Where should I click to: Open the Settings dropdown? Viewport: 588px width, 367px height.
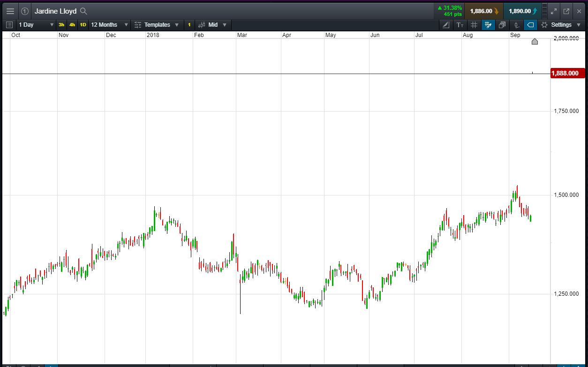pyautogui.click(x=561, y=25)
